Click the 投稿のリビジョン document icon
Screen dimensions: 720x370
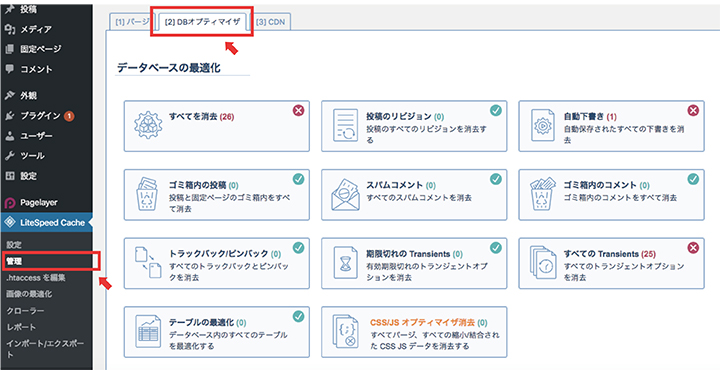pyautogui.click(x=345, y=125)
